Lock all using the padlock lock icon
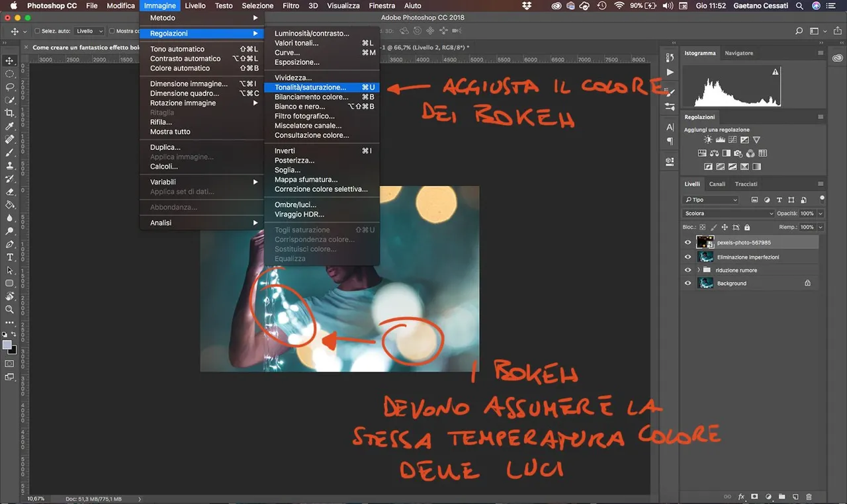This screenshot has height=504, width=847. 746,227
